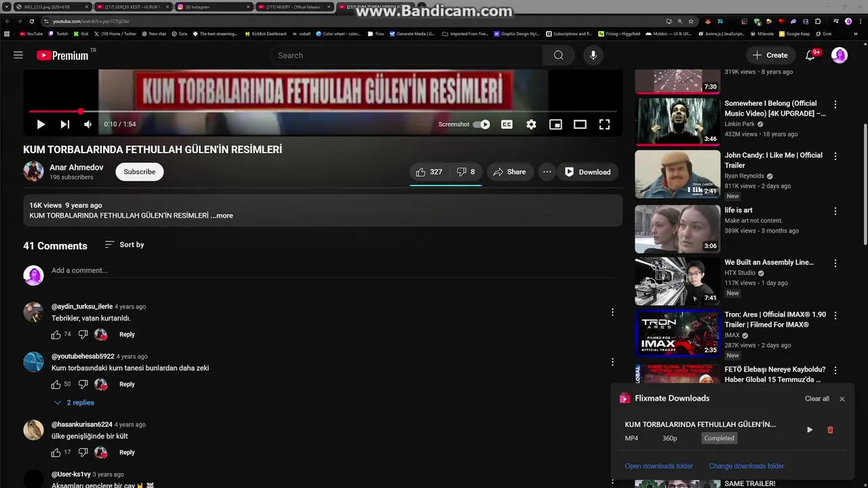This screenshot has width=868, height=488.
Task: Bookmark this page with star icon
Action: [x=690, y=21]
